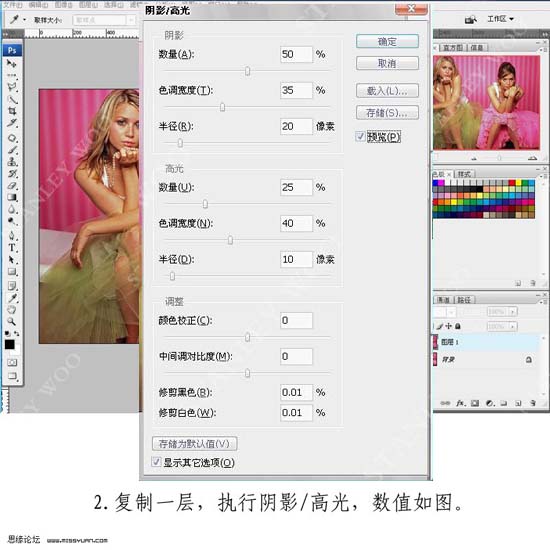The width and height of the screenshot is (550, 550).
Task: Close the Shadows/Highlights dialog window
Action: (411, 9)
